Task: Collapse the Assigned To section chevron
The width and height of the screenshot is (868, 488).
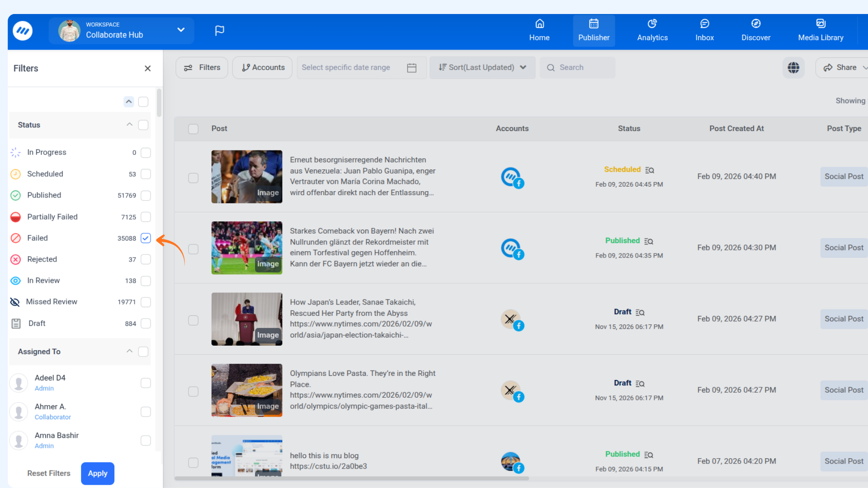Action: pos(129,352)
